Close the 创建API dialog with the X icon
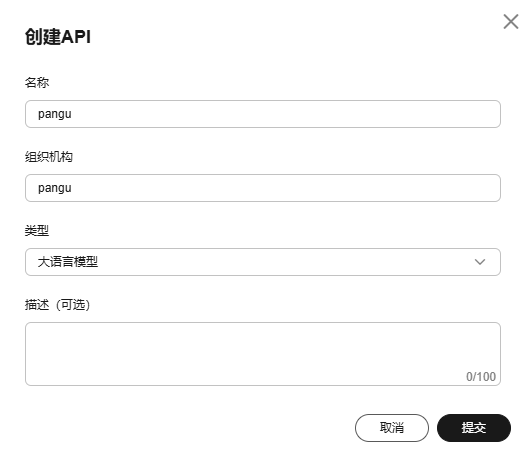The image size is (532, 461). 511,22
